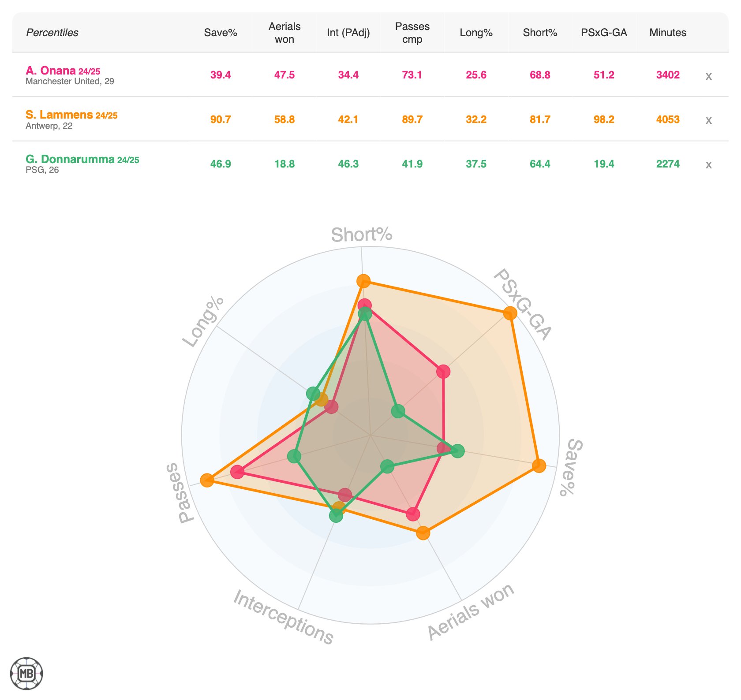
Task: Click the MB logo icon
Action: pyautogui.click(x=26, y=673)
